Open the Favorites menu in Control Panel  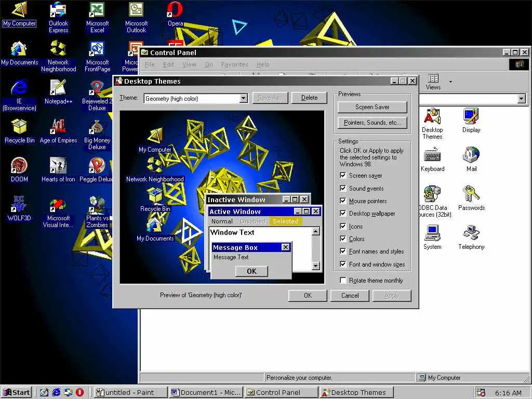point(234,64)
